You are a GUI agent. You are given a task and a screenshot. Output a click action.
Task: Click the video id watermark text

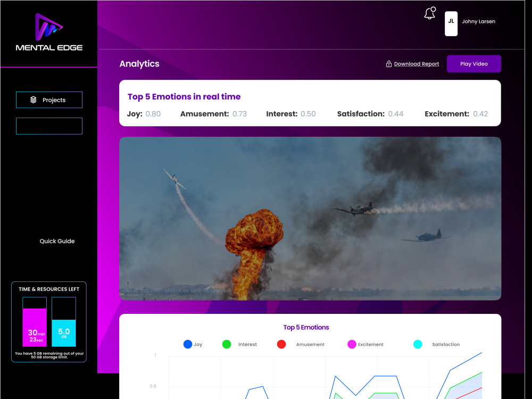click(176, 290)
